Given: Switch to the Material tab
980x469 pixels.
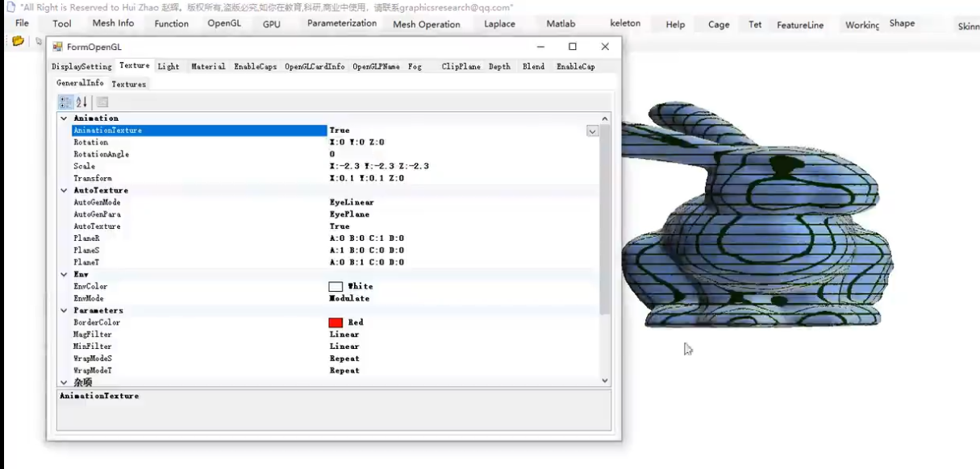Looking at the screenshot, I should [x=208, y=67].
